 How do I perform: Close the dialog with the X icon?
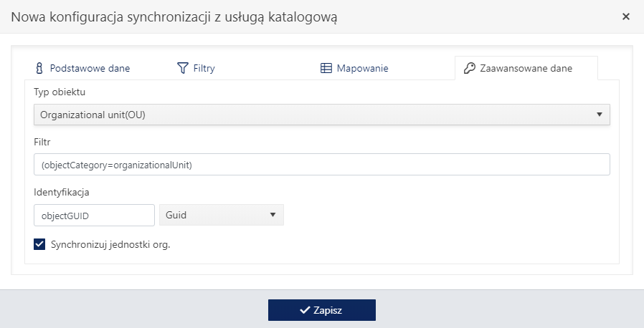pos(626,16)
